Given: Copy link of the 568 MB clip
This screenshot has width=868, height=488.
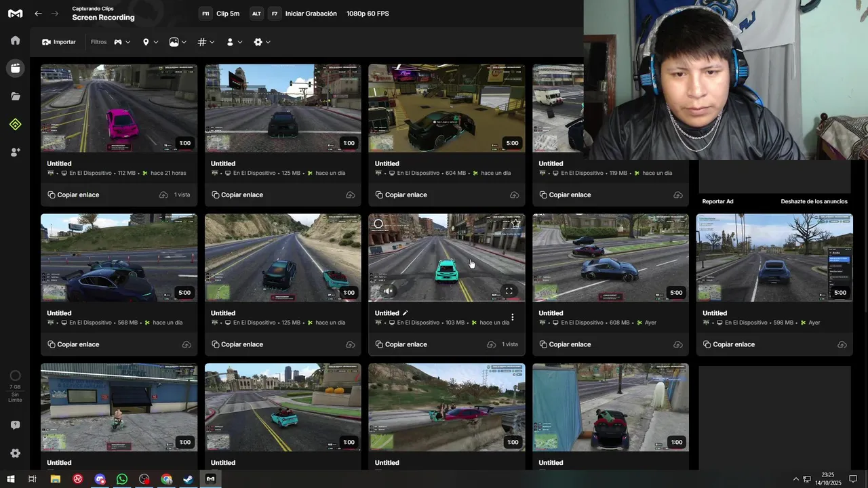Looking at the screenshot, I should tap(73, 344).
